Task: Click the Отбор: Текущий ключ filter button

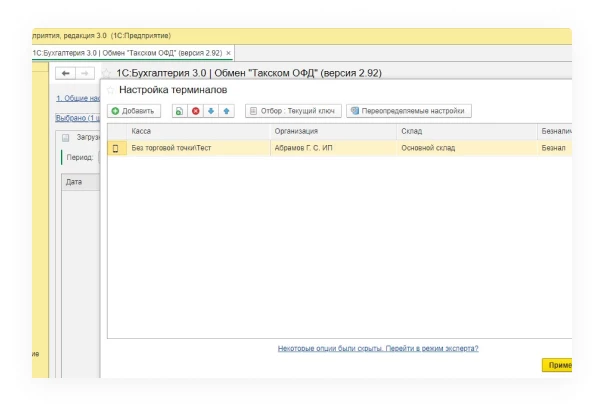Action: tap(294, 111)
